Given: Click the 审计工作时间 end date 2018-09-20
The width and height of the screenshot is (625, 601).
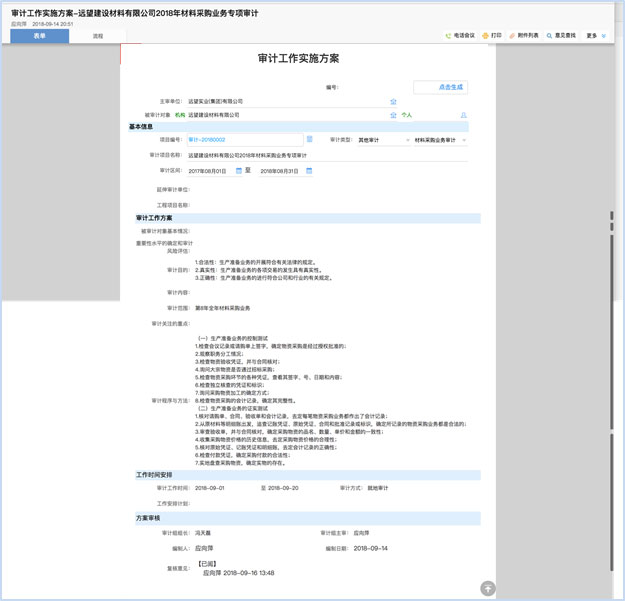Looking at the screenshot, I should pos(283,488).
